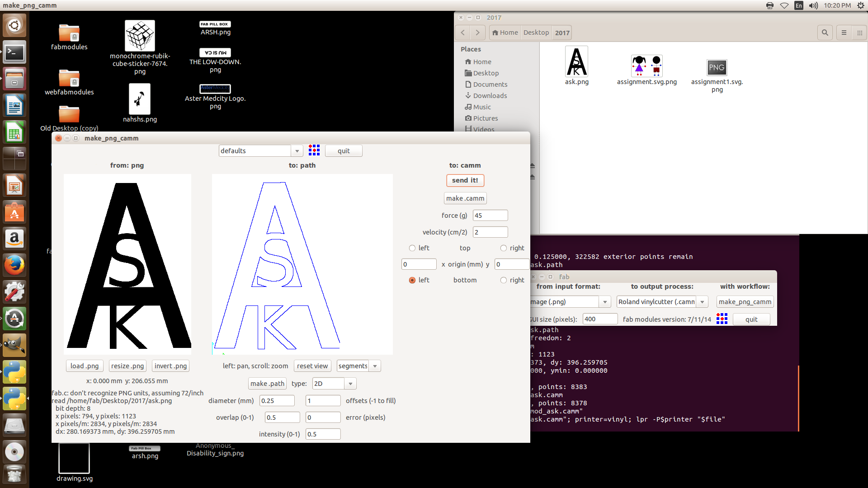
Task: Click the volume icon in top panel
Action: 813,5
